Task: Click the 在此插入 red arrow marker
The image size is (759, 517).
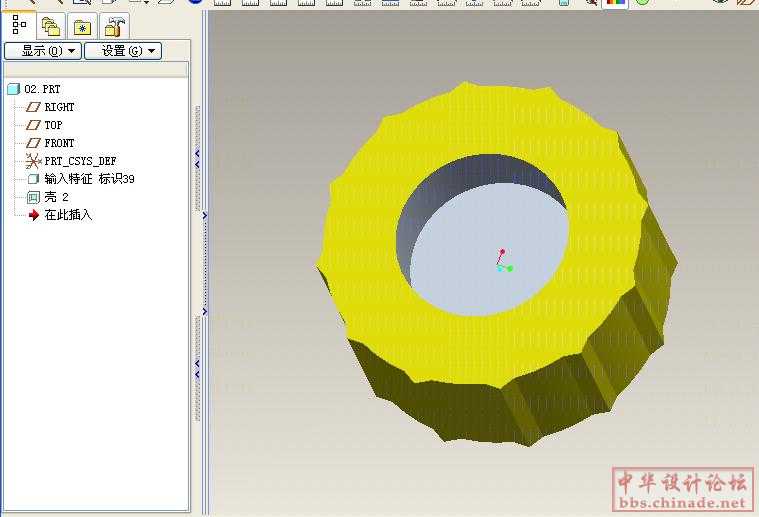Action: pyautogui.click(x=33, y=215)
